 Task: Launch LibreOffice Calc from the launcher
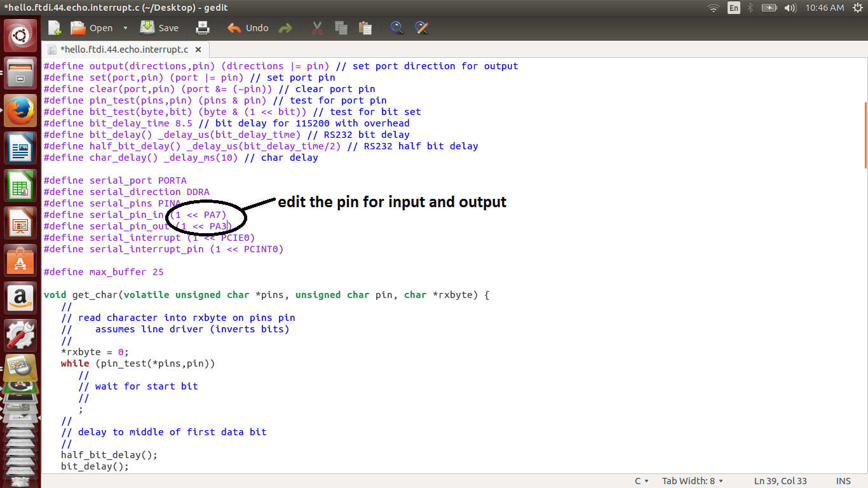point(20,185)
